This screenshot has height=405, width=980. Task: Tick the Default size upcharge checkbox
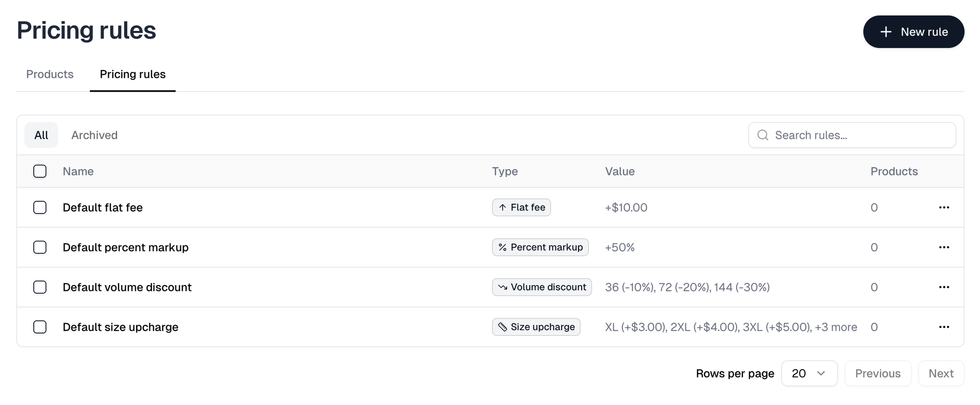pos(40,327)
